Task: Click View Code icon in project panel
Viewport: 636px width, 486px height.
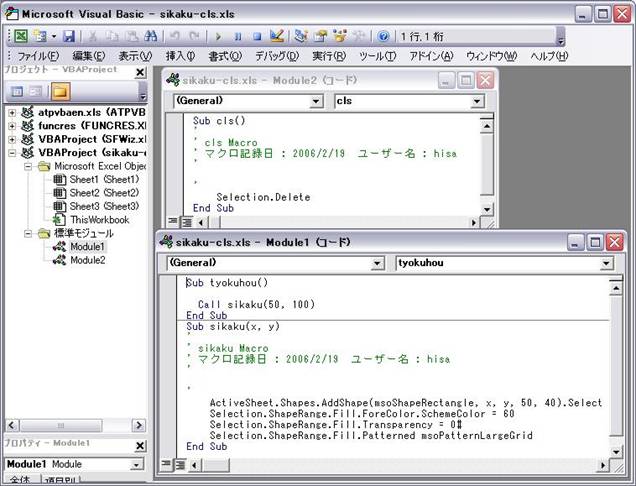Action: click(17, 91)
